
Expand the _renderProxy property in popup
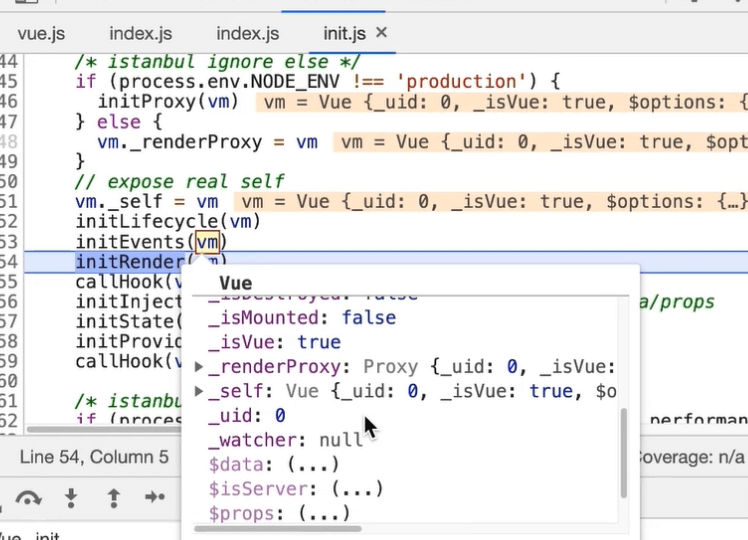(x=199, y=367)
